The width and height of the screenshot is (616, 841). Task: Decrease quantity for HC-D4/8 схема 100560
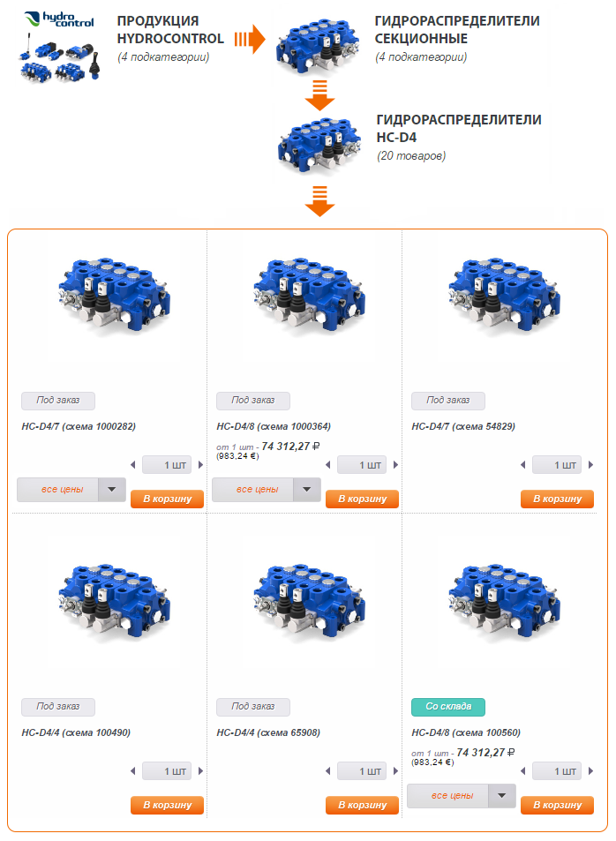[523, 771]
